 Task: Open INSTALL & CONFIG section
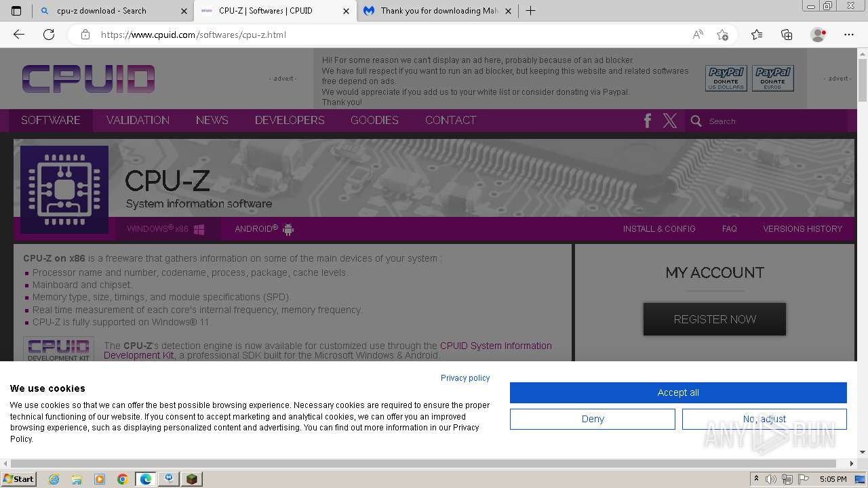click(x=659, y=229)
